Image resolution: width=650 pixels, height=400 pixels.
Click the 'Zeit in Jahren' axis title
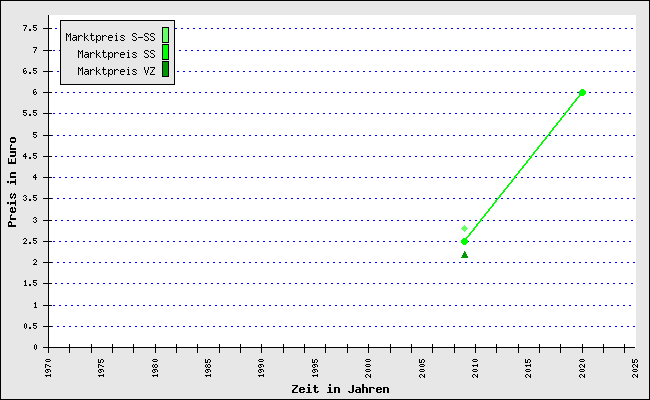point(340,388)
